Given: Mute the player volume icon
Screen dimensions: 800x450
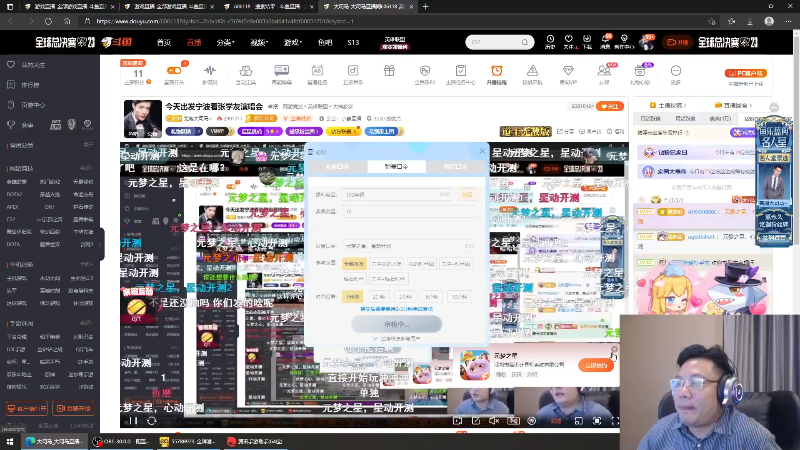Looking at the screenshot, I should pyautogui.click(x=494, y=421).
